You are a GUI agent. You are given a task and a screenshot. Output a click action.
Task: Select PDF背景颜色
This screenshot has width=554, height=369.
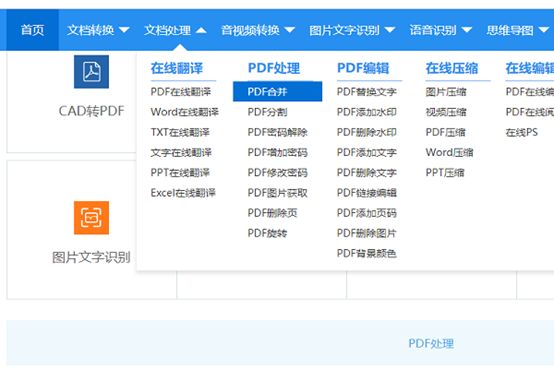[x=366, y=253]
